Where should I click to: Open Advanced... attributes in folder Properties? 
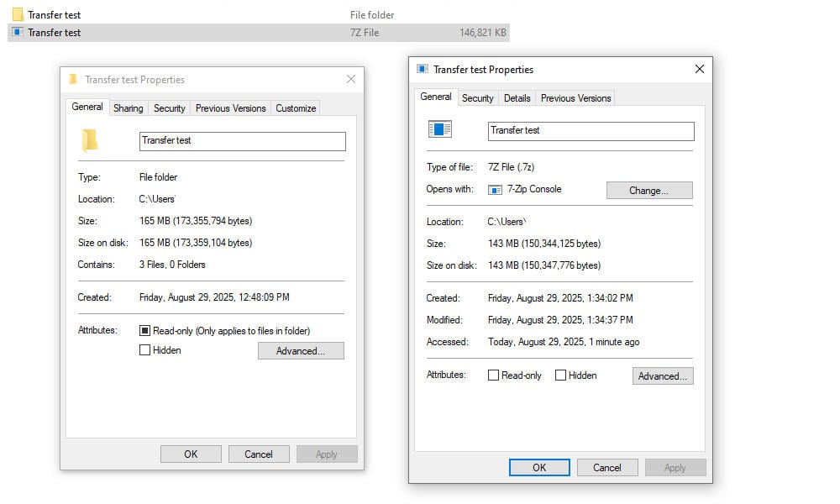point(301,351)
